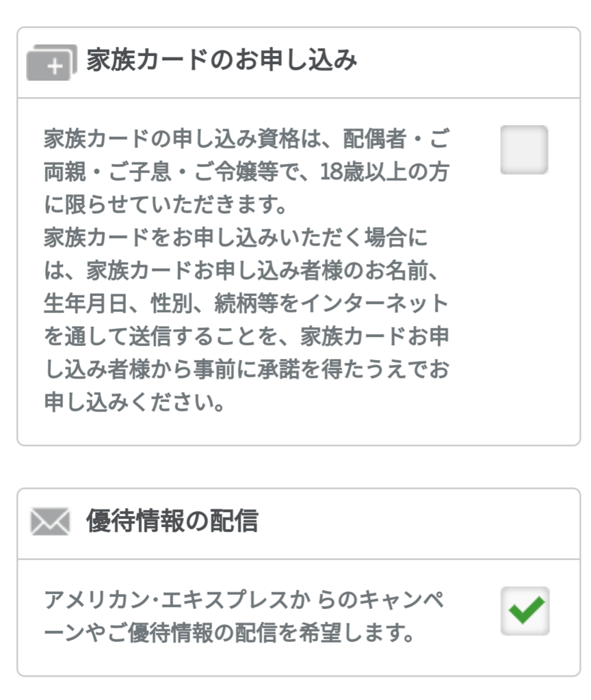
Task: Click the line starting を通して送信することを
Action: pos(246,336)
